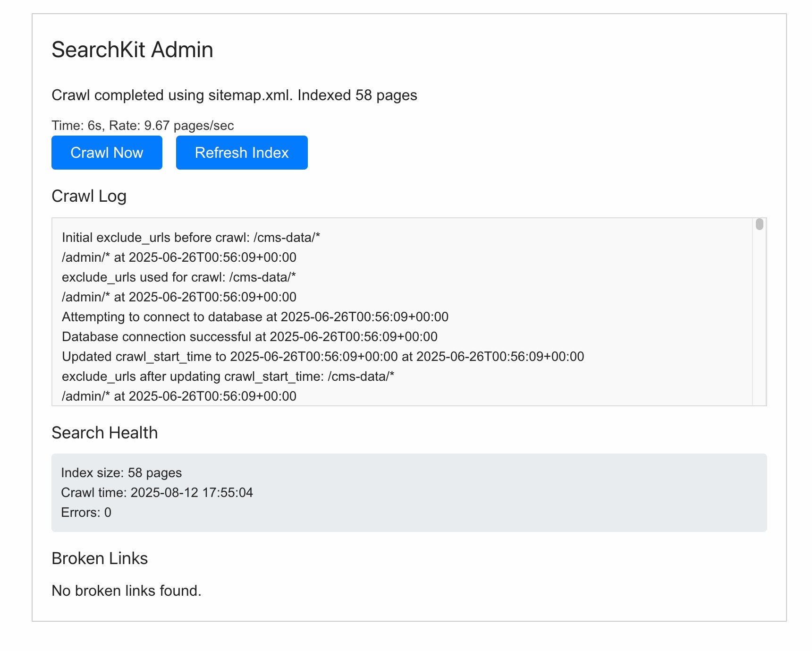Click the 'Errors: 0' health entry

[x=86, y=512]
